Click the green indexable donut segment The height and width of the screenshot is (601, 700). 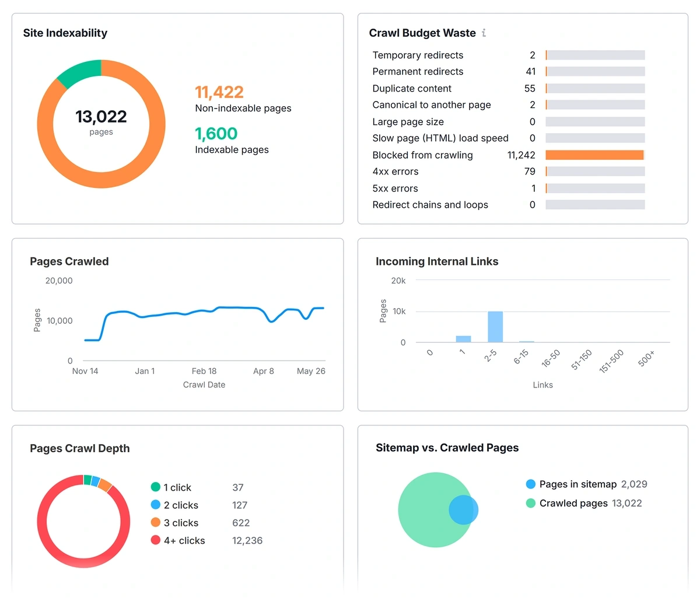(79, 73)
